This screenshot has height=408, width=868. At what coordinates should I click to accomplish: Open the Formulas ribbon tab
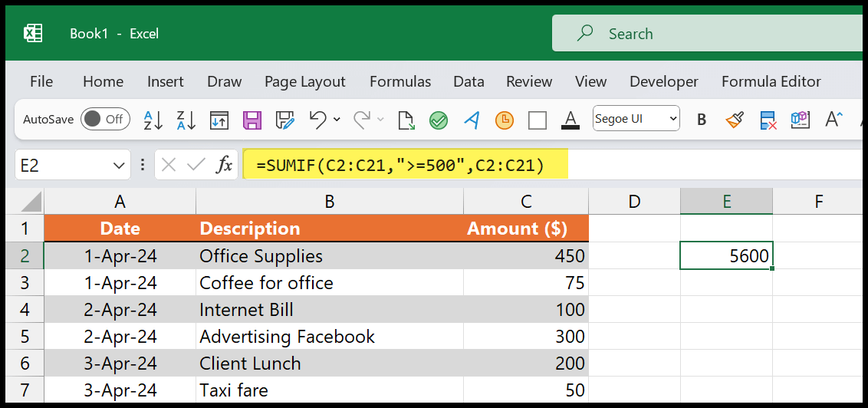[400, 82]
